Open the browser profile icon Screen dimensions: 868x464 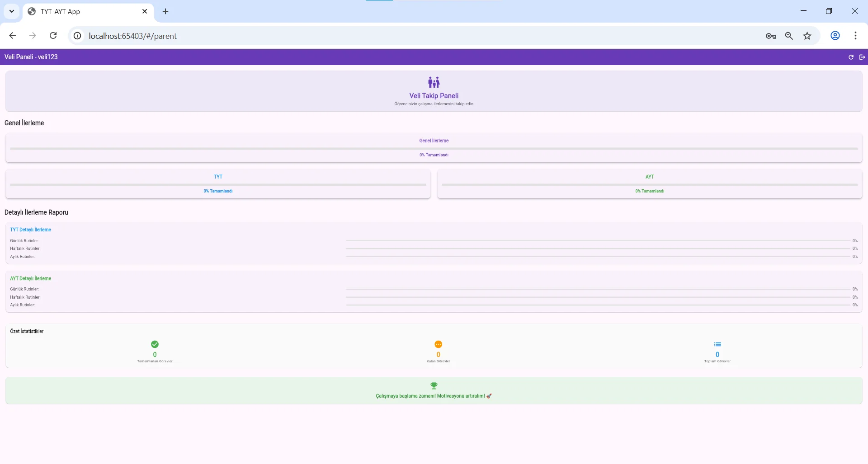coord(835,36)
